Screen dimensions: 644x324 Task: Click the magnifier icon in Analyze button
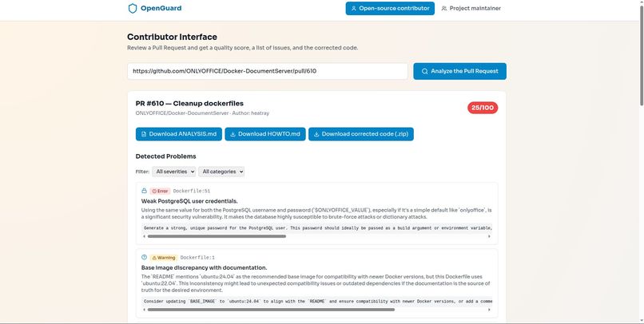coord(425,71)
